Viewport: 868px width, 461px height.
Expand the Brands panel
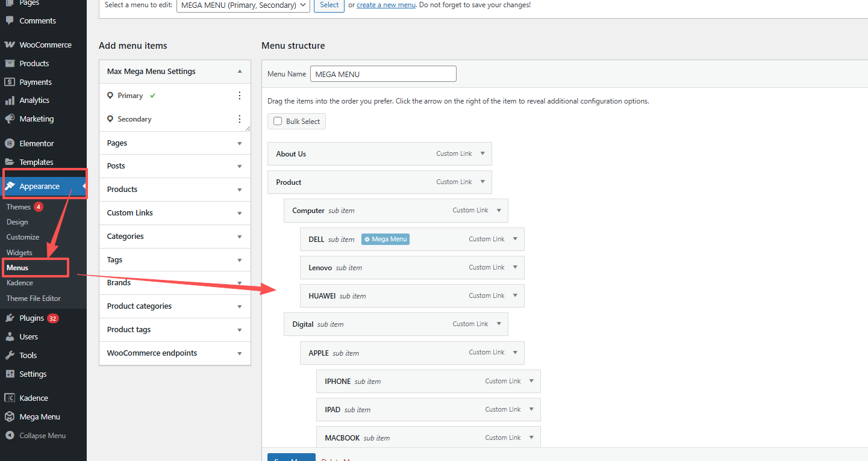click(240, 283)
